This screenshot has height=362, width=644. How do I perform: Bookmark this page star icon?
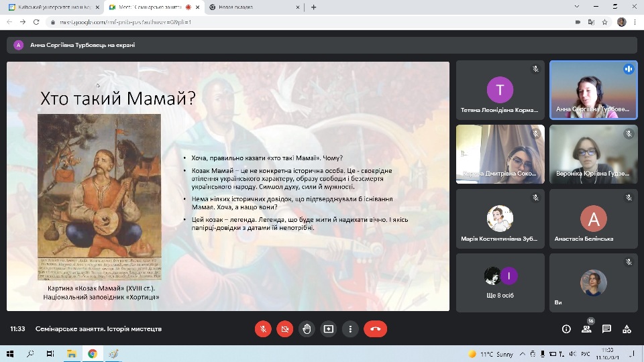click(604, 22)
